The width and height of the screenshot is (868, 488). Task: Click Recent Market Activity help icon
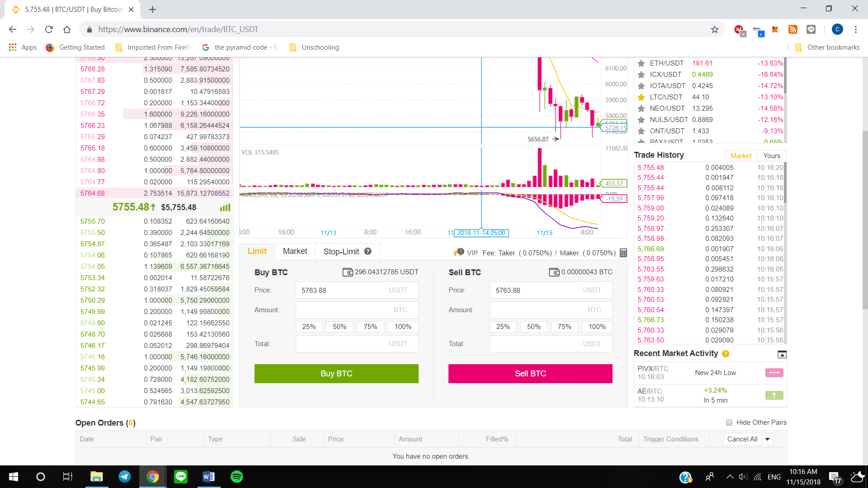(726, 354)
